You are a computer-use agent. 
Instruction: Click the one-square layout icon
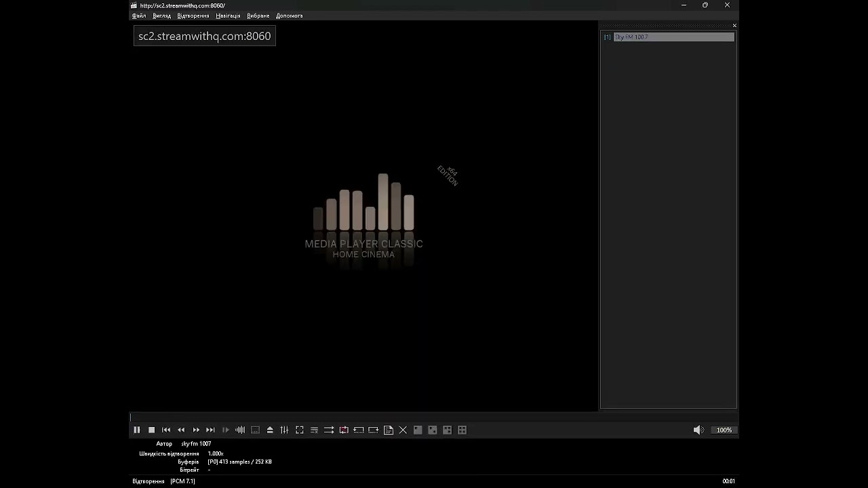[418, 430]
